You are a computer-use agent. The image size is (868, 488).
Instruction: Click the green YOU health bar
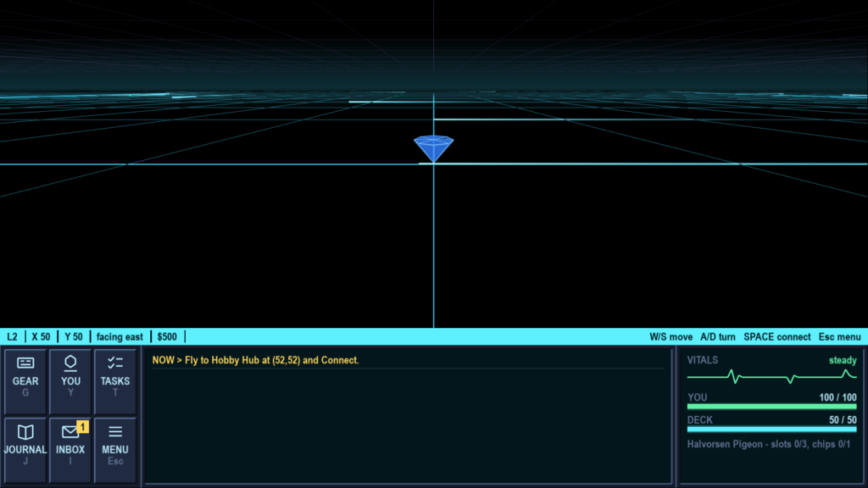pyautogui.click(x=771, y=407)
